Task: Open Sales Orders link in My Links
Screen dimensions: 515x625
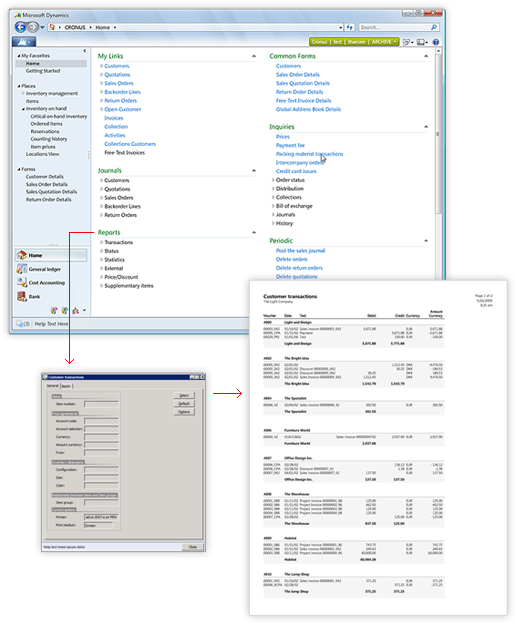Action: pyautogui.click(x=119, y=83)
